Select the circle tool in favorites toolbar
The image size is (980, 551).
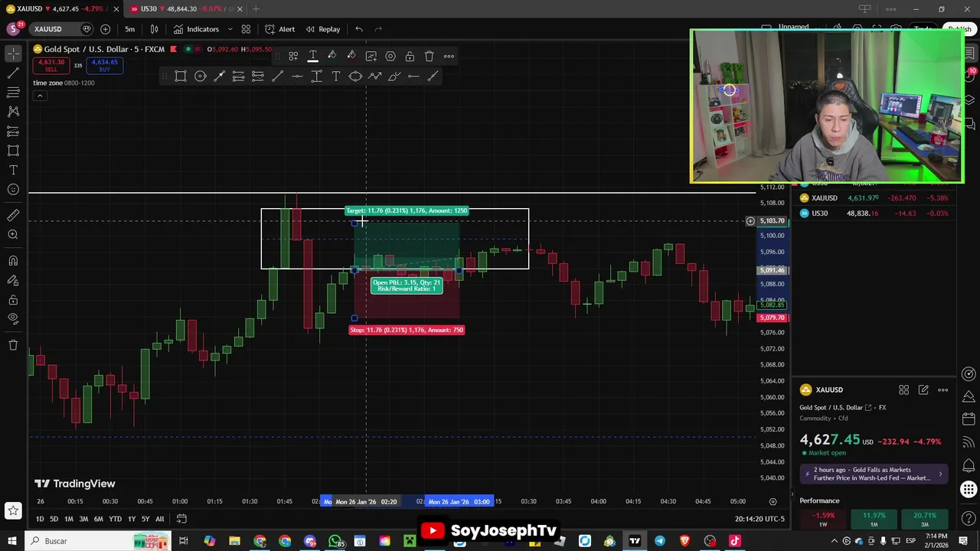[200, 76]
